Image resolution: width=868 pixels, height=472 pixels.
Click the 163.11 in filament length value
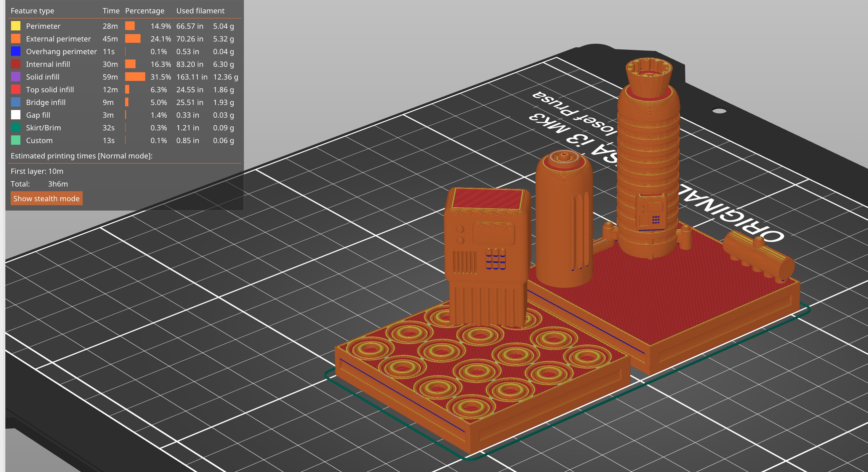click(192, 77)
